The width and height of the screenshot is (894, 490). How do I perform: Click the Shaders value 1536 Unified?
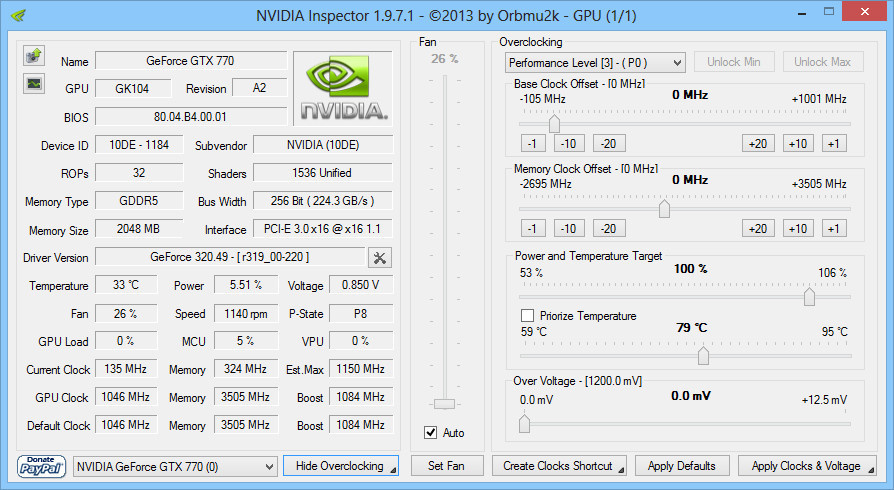[323, 173]
